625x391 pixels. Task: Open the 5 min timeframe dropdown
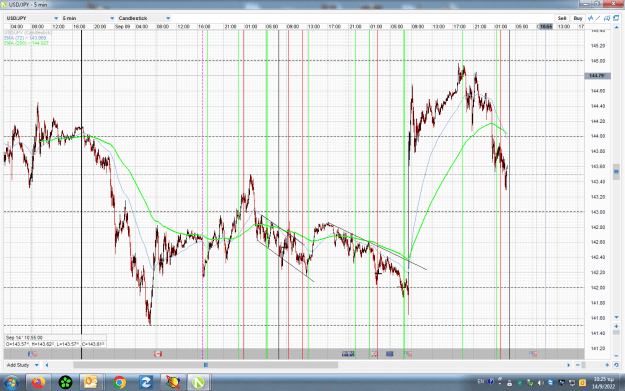[x=88, y=18]
